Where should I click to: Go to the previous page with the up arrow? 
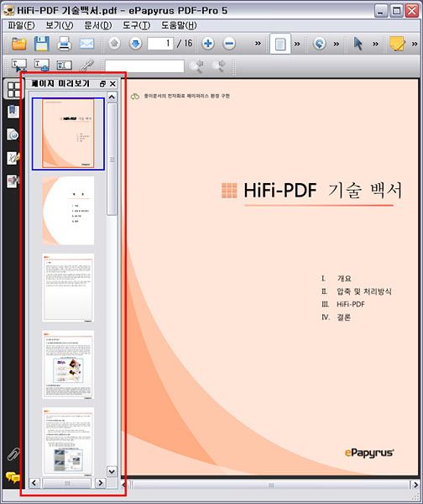[114, 44]
